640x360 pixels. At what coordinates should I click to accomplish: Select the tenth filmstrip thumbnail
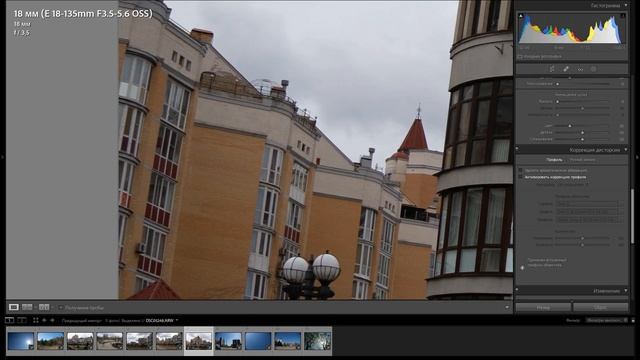coord(288,341)
